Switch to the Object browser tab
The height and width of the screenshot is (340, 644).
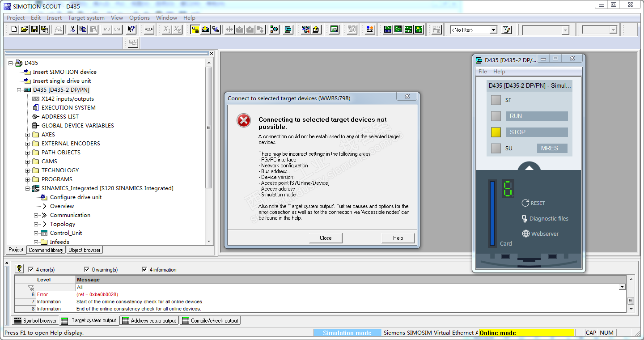[x=85, y=250]
